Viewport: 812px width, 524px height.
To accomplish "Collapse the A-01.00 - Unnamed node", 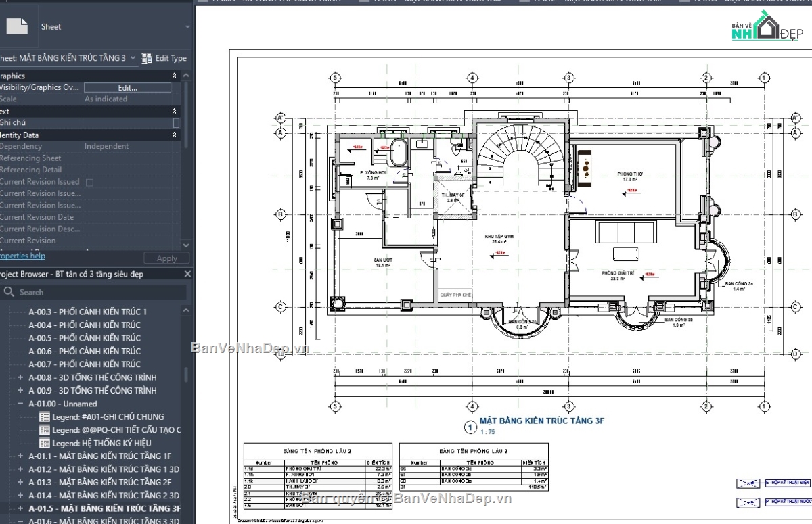I will click(x=20, y=404).
